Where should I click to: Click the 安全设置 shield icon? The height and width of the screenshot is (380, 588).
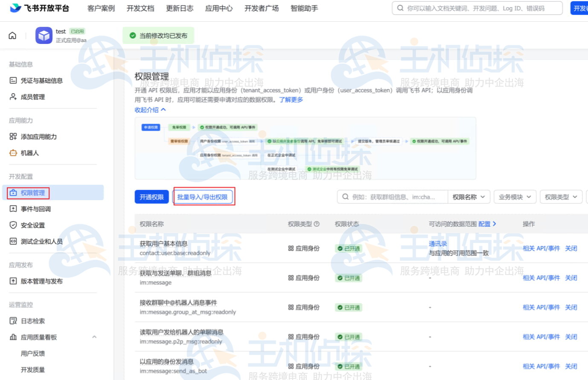click(x=13, y=225)
